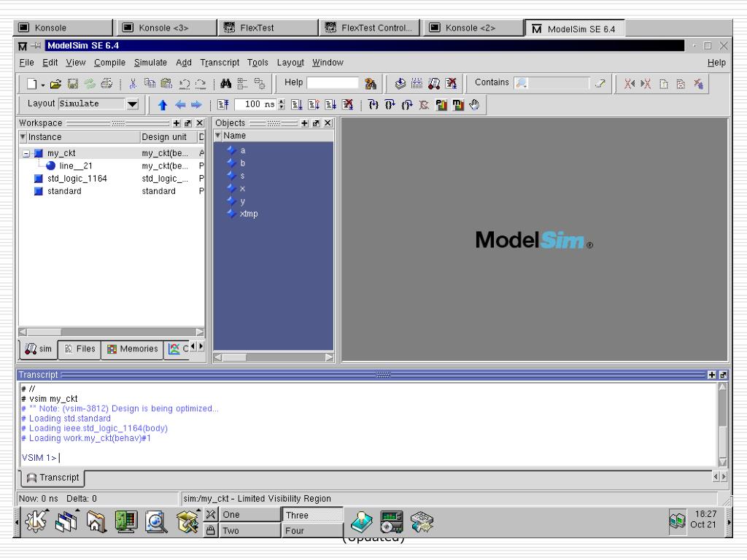Switch to virtual desktop Two
Viewport: 747px width, 560px height.
(249, 531)
